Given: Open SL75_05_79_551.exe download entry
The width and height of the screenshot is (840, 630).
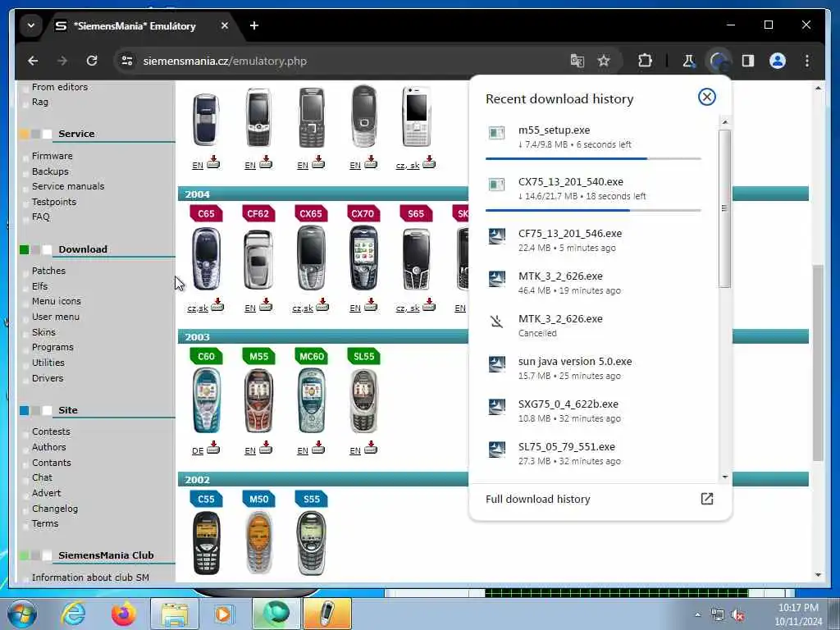Looking at the screenshot, I should 593,454.
